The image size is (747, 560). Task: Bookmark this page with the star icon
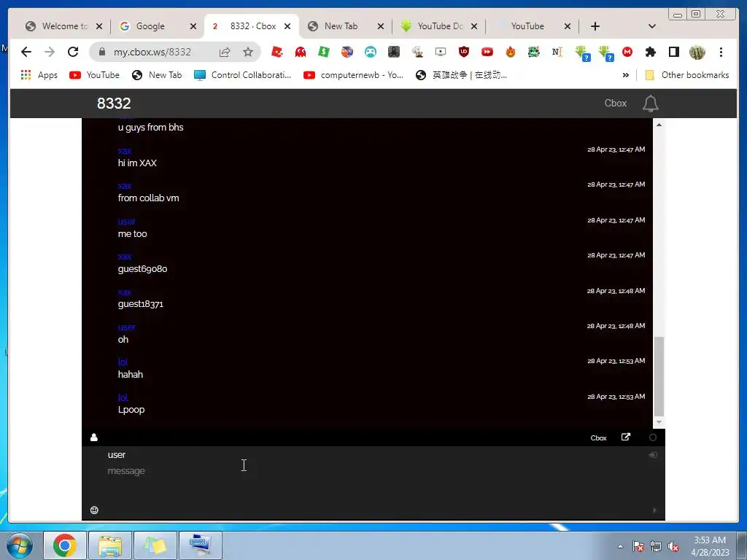click(x=248, y=52)
